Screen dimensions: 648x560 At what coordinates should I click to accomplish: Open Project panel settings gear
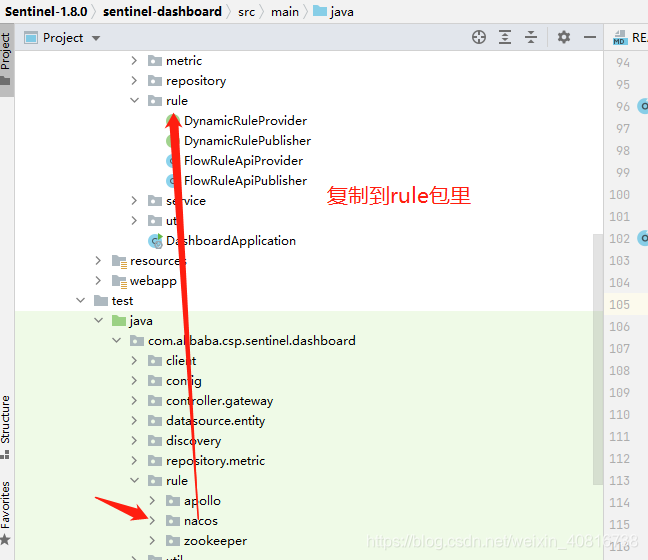[564, 37]
